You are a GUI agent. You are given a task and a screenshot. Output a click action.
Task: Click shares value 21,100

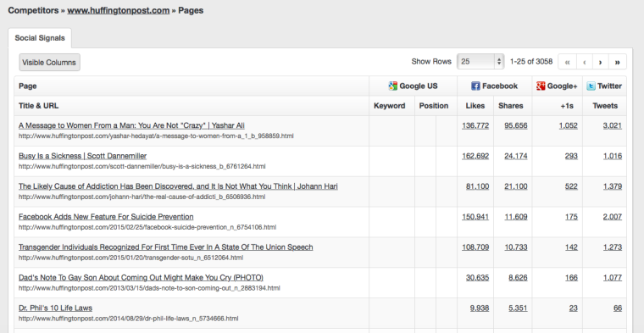click(516, 186)
